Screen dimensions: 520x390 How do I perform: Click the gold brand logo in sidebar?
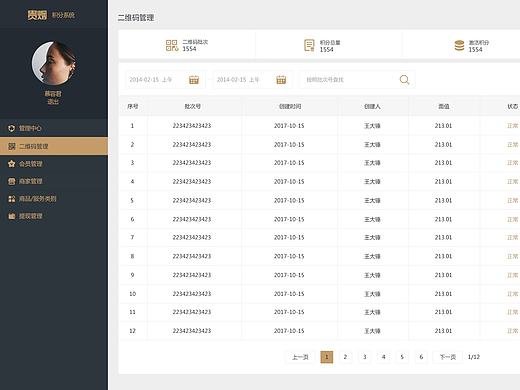pos(37,15)
